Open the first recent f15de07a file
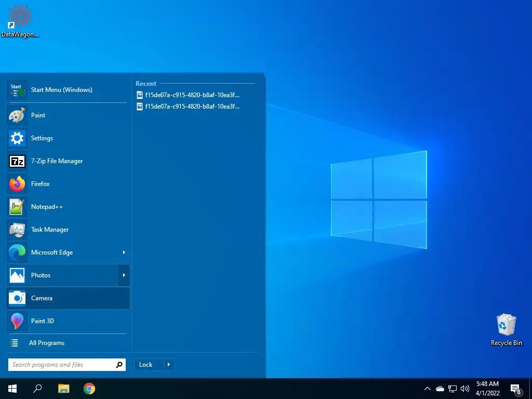This screenshot has height=399, width=532. point(188,95)
